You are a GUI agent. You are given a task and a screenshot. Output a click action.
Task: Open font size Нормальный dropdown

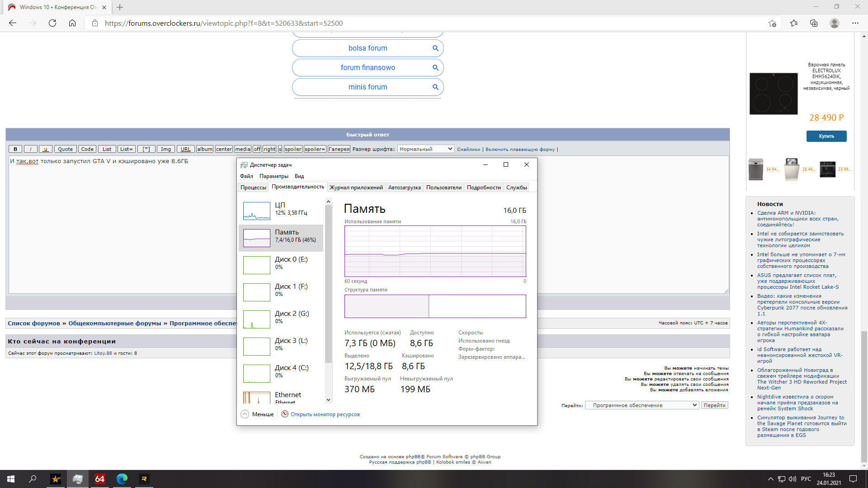425,149
